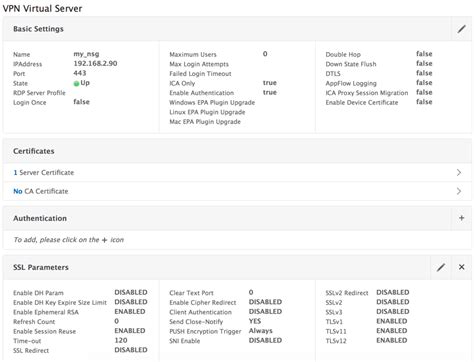Viewport: 474px width, 362px height.
Task: Select SNI Enable DISABLED value
Action: tap(265, 340)
